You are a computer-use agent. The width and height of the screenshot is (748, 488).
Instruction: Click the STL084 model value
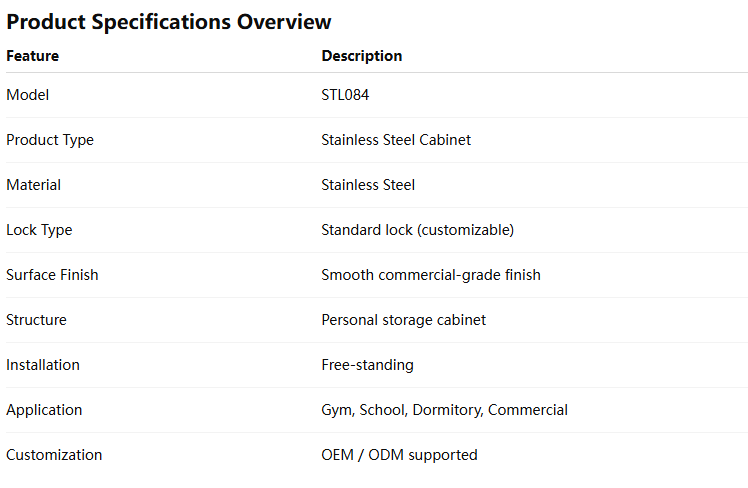tap(346, 95)
